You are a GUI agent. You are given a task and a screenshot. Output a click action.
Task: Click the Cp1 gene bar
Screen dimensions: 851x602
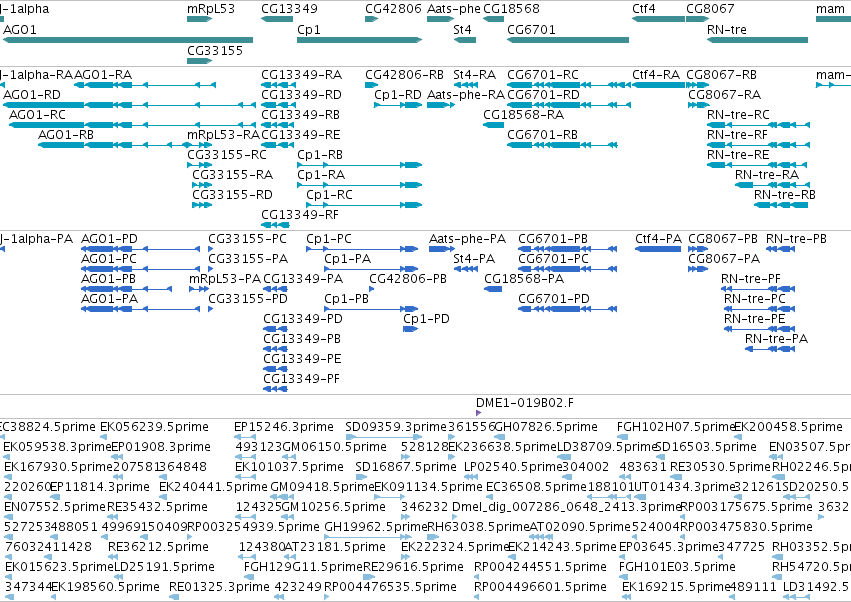coord(359,40)
